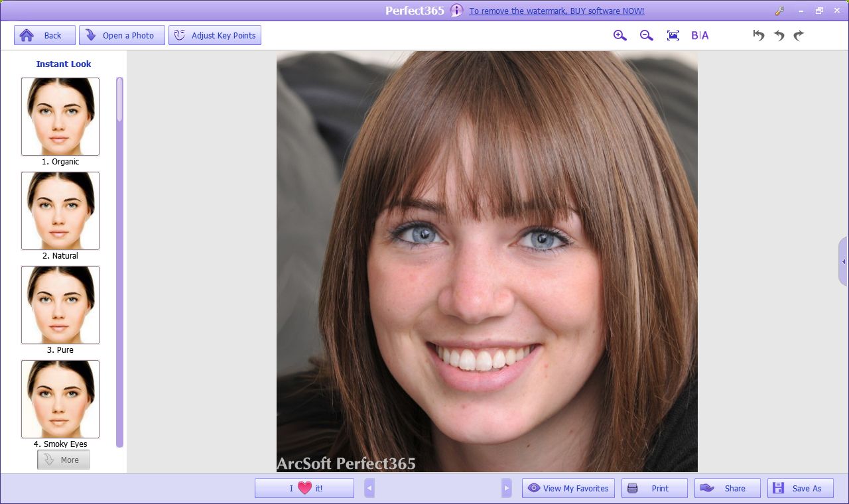
Task: Open a Photo from the toolbar
Action: 121,35
